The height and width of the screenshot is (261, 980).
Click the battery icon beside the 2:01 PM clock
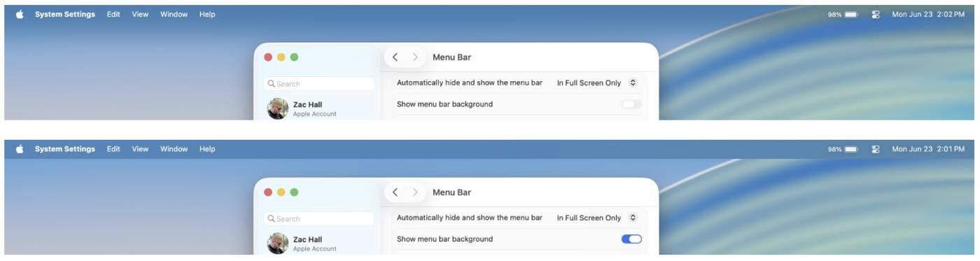tap(851, 149)
